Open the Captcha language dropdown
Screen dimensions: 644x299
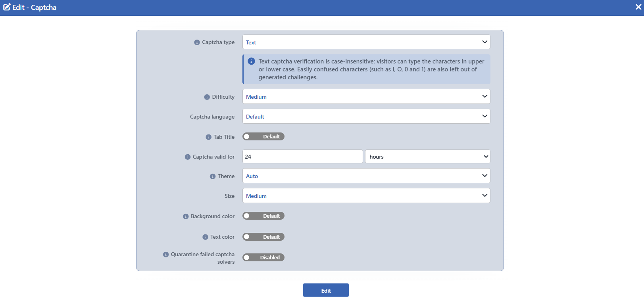pos(366,116)
